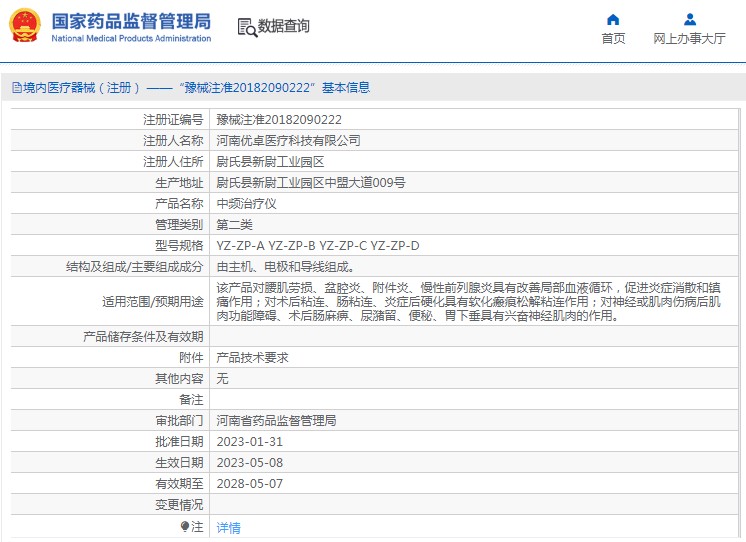The height and width of the screenshot is (542, 746).
Task: Click 注册人住所 row label
Action: [173, 161]
